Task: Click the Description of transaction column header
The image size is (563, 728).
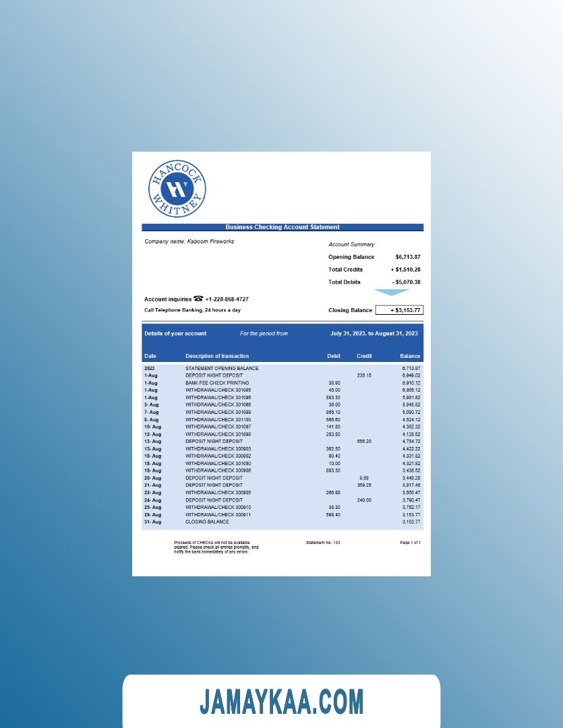Action: [x=217, y=356]
